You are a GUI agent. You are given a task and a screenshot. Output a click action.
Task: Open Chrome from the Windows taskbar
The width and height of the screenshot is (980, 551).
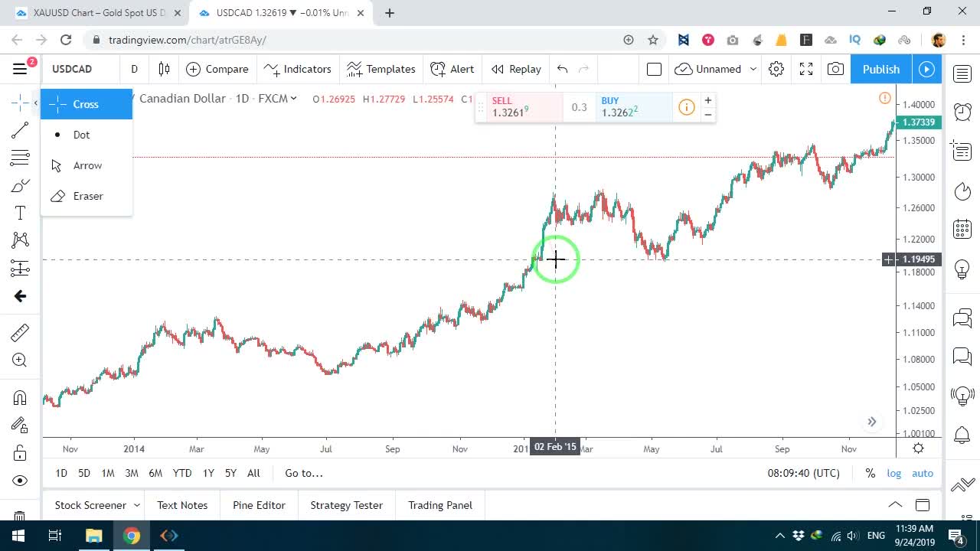point(132,536)
